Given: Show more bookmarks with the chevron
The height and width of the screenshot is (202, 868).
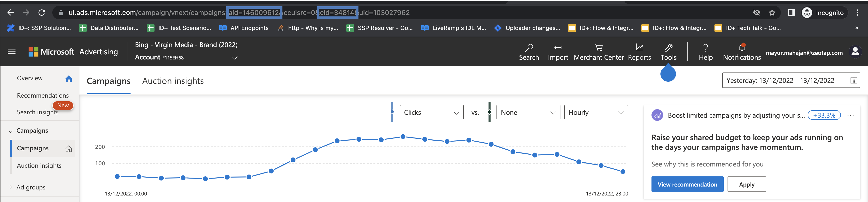Looking at the screenshot, I should pyautogui.click(x=857, y=28).
